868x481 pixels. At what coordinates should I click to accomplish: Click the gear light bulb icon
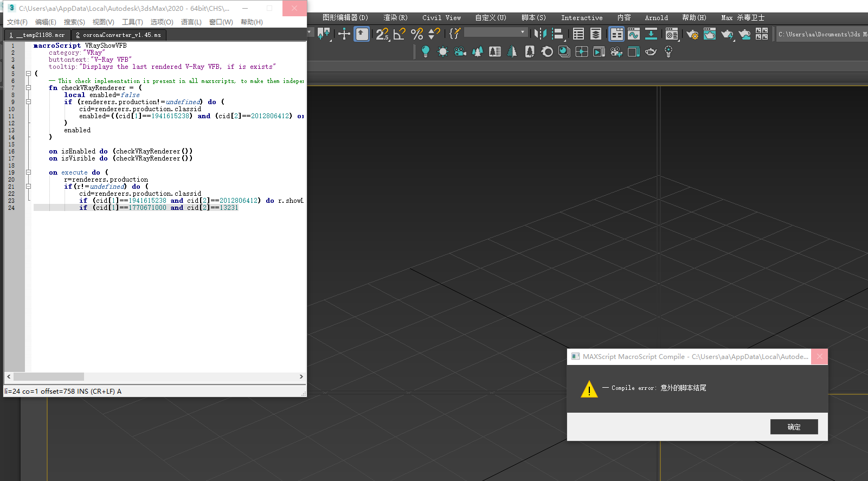tap(668, 52)
